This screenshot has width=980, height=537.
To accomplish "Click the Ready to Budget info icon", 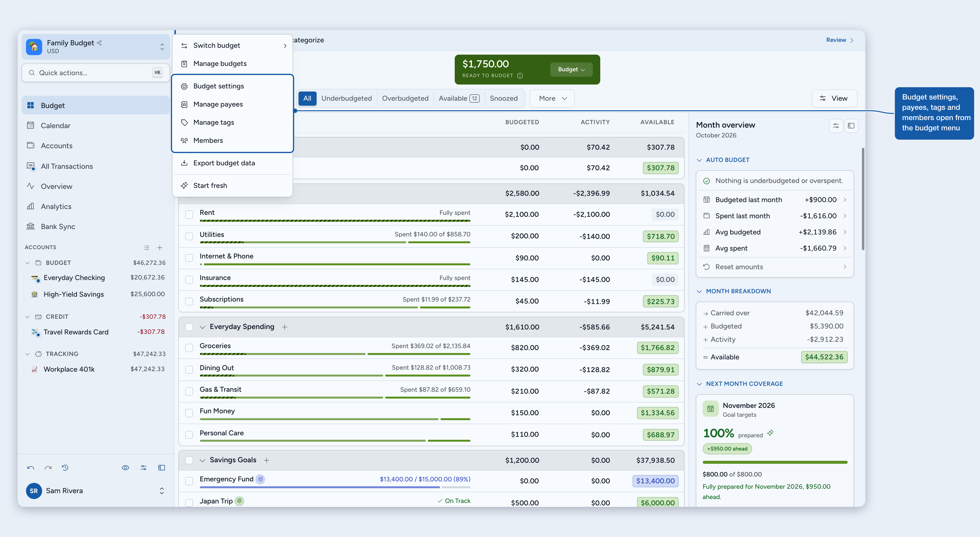I will (520, 76).
